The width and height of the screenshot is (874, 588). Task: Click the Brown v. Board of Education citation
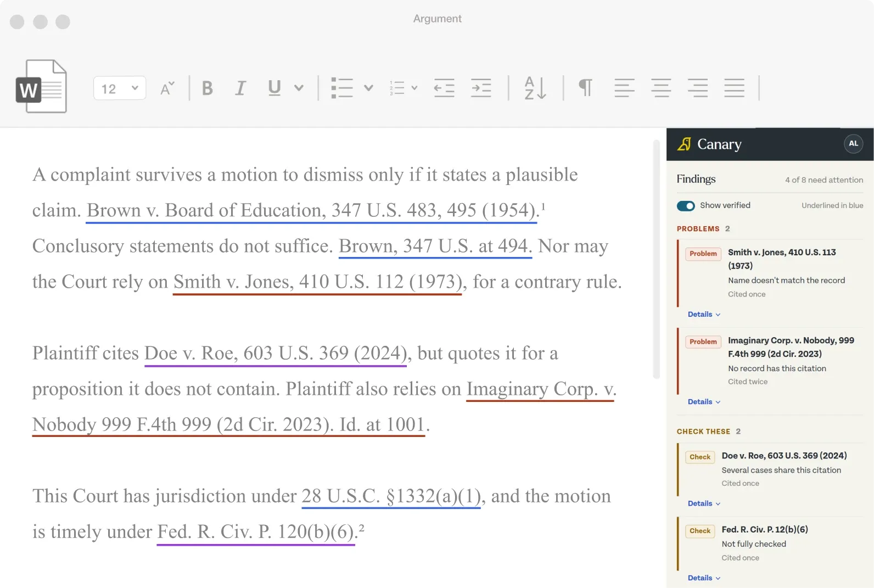pyautogui.click(x=312, y=210)
